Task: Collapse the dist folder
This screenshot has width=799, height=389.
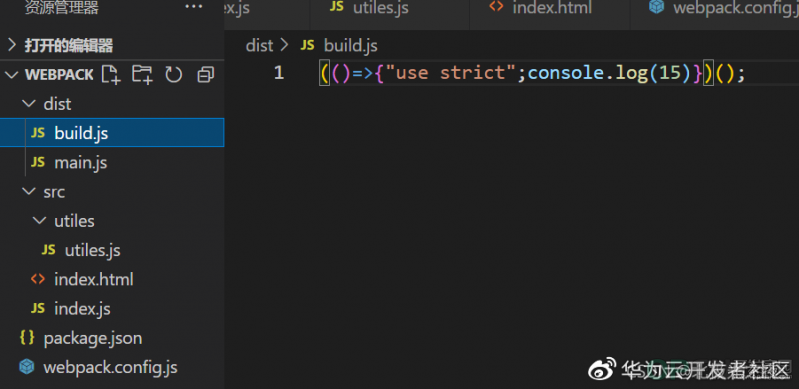Action: click(29, 104)
